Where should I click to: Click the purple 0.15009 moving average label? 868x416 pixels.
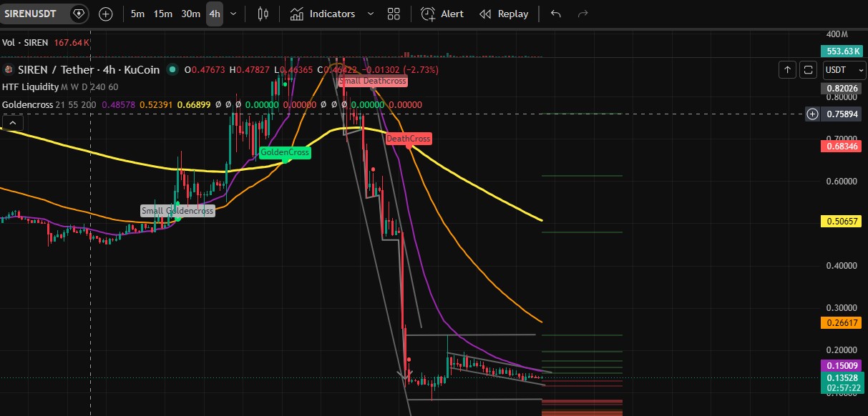tap(842, 365)
